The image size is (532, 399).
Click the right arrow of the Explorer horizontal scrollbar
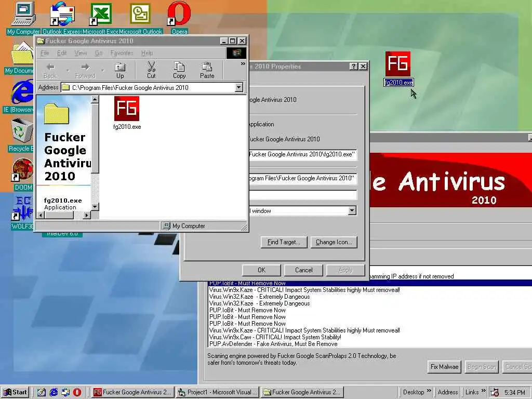(87, 215)
